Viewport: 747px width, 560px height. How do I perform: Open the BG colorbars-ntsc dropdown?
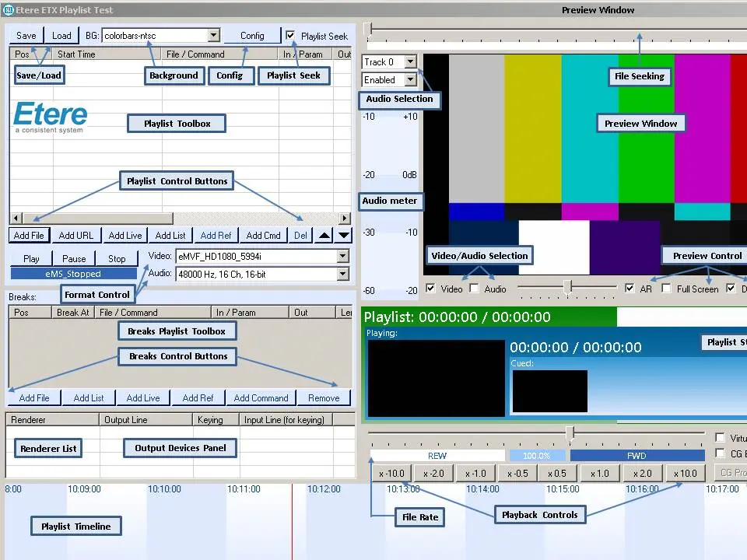pos(213,36)
